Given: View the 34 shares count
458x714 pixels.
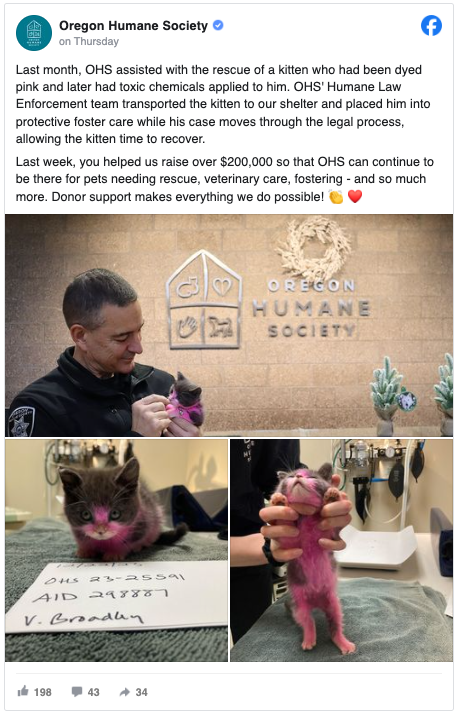Looking at the screenshot, I should (x=142, y=692).
